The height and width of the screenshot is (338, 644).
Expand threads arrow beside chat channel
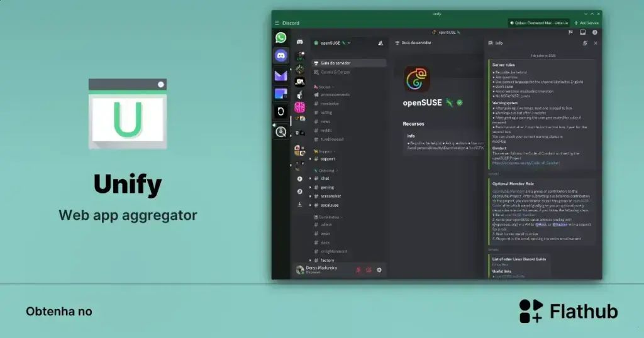[310, 178]
